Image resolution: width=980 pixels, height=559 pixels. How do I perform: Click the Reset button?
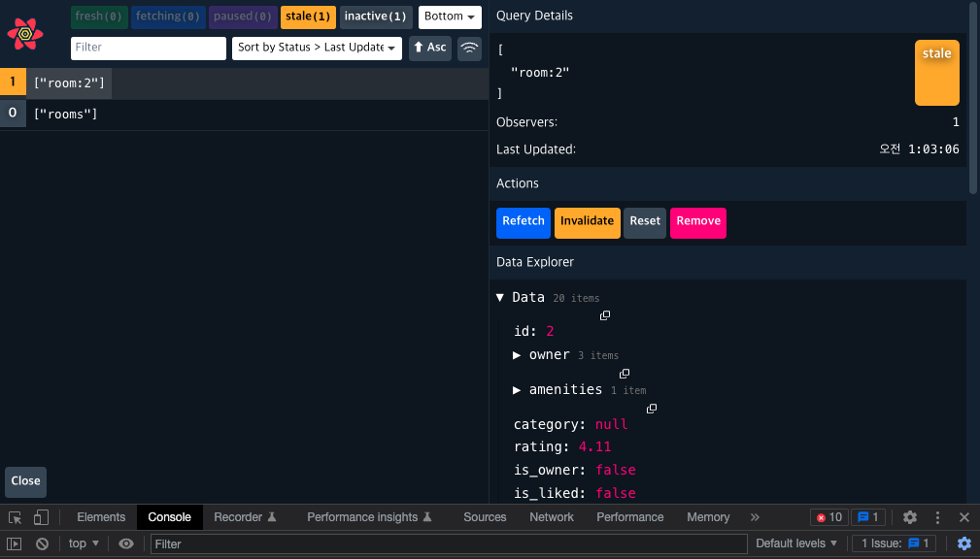tap(645, 223)
